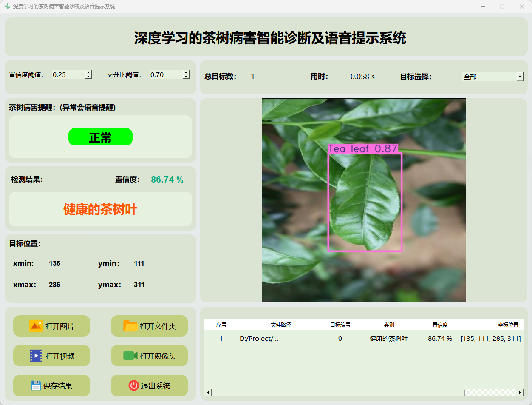Decrease the 交并比阈值 value with down arrow
Image resolution: width=532 pixels, height=405 pixels.
pyautogui.click(x=186, y=77)
